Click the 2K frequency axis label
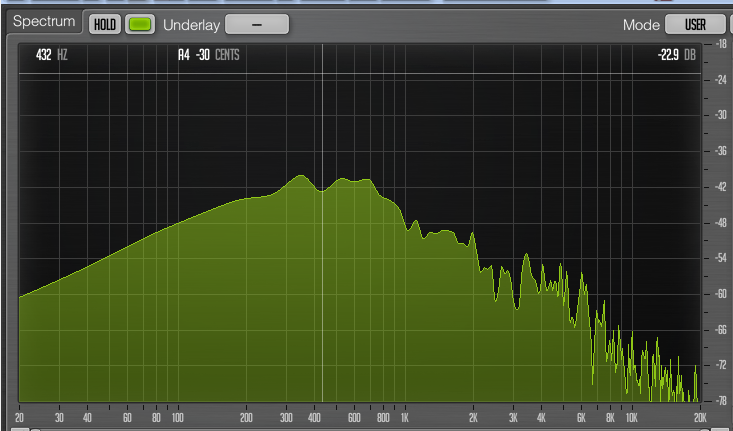This screenshot has width=733, height=431. (x=473, y=417)
